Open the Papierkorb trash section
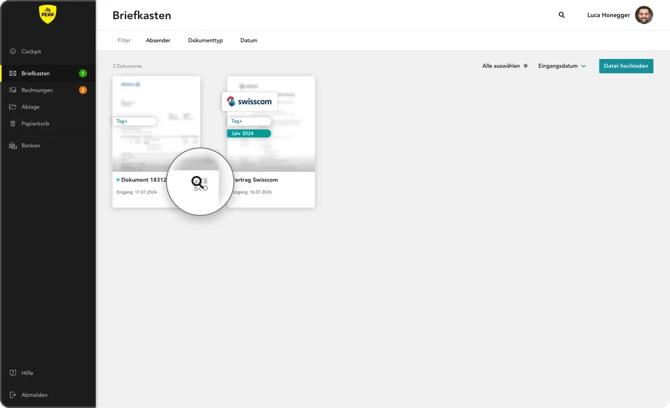 click(35, 124)
